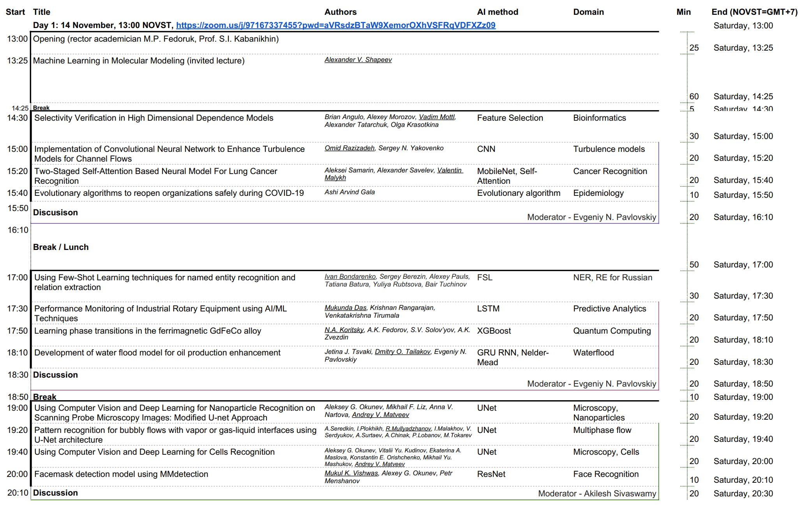Select the Few-Shot Learning talk title
This screenshot has width=812, height=510.
(x=165, y=282)
